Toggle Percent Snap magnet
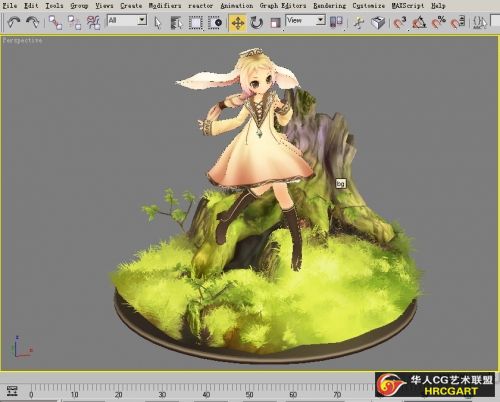The height and width of the screenshot is (402, 500). tap(439, 22)
